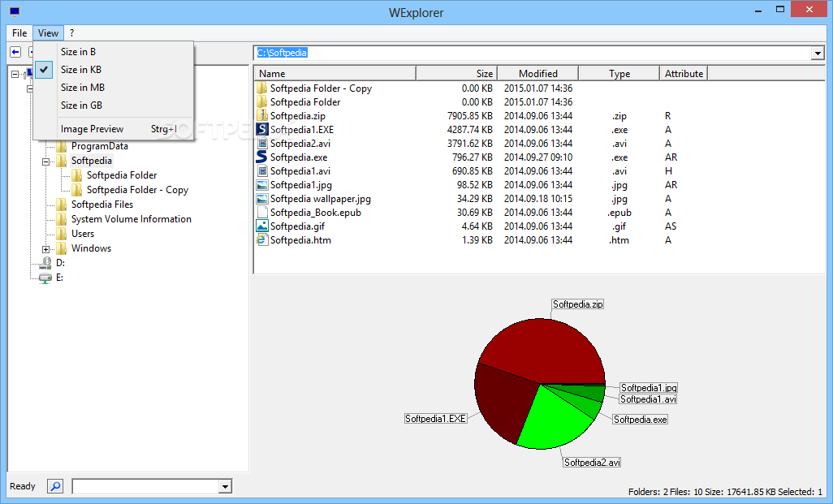Click the E: network drive icon
Viewport: 833px width, 504px height.
45,278
